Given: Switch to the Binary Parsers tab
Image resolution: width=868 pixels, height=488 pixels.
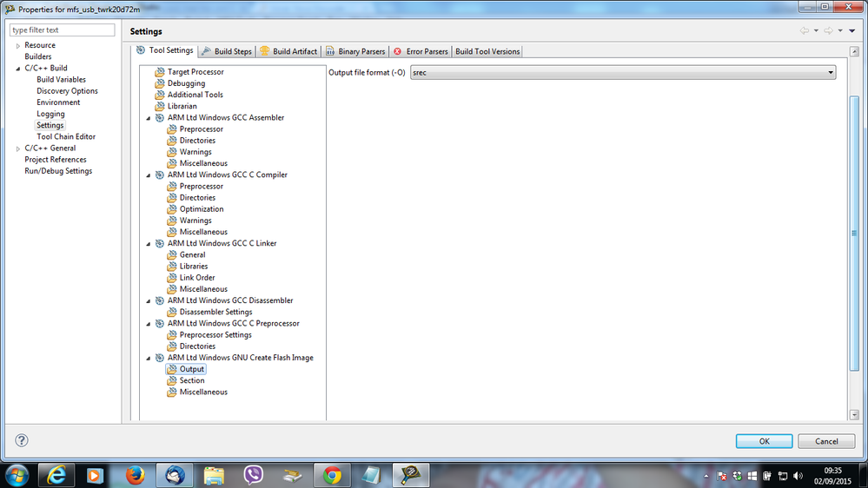Looking at the screenshot, I should click(x=355, y=51).
